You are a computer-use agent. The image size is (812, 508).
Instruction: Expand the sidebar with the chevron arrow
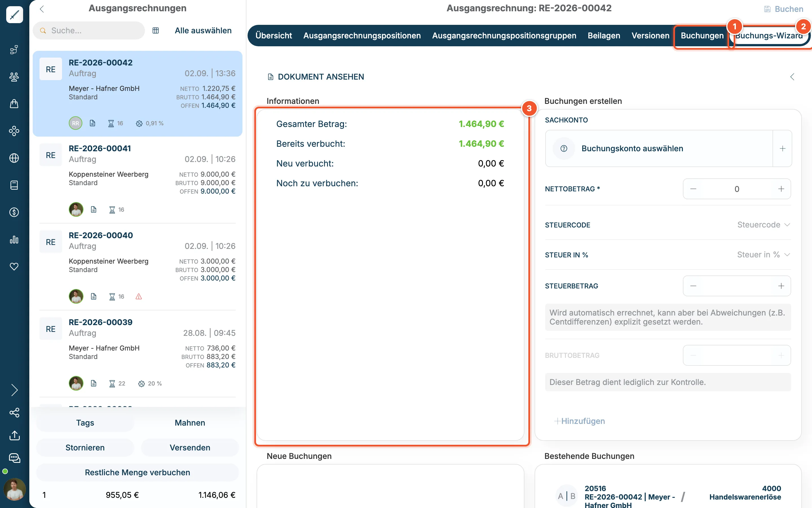[x=14, y=390]
